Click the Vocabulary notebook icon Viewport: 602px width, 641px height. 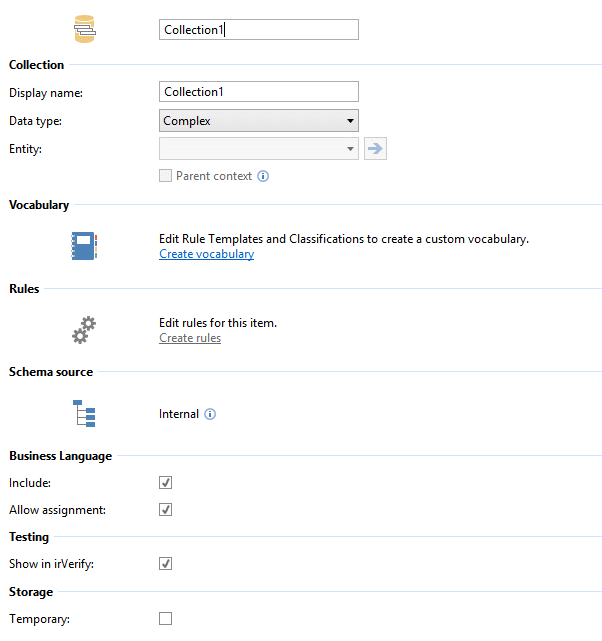tap(84, 246)
